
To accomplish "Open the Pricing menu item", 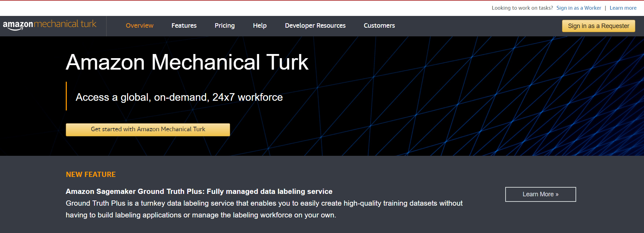I will click(x=225, y=26).
